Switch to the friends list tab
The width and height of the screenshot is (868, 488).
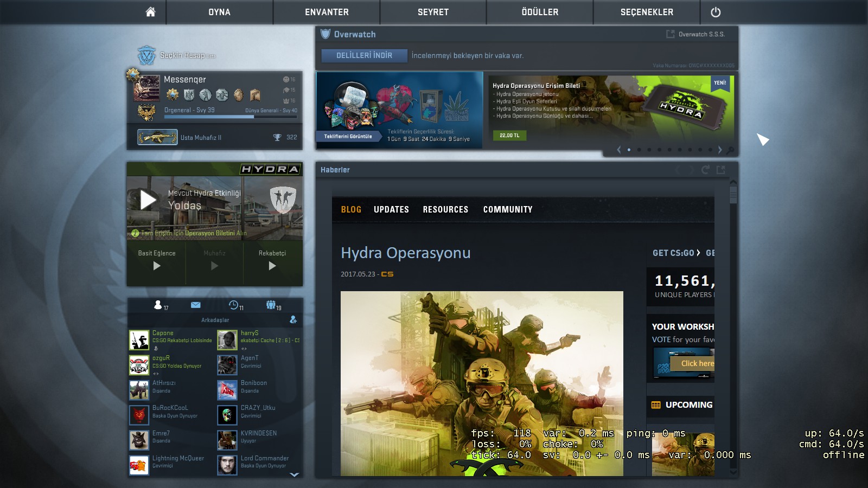coord(161,305)
